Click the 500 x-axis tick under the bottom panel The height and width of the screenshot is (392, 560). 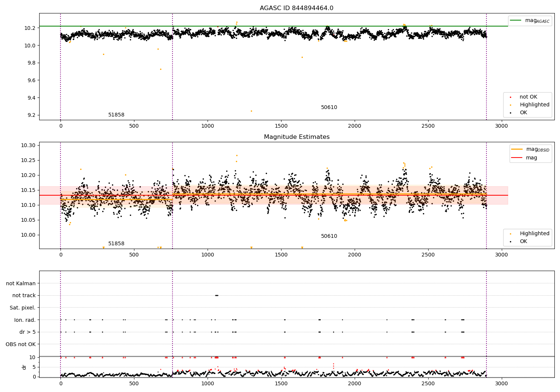[x=134, y=383]
